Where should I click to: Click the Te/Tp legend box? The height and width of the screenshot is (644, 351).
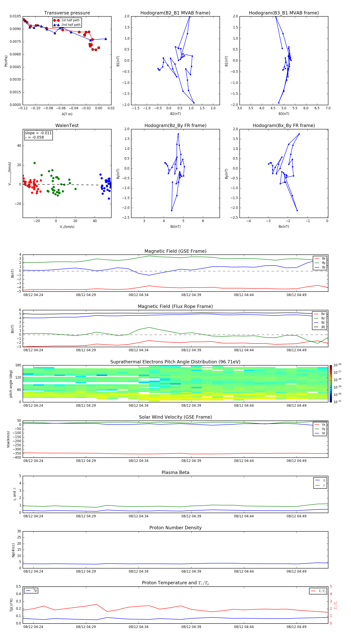pyautogui.click(x=317, y=591)
